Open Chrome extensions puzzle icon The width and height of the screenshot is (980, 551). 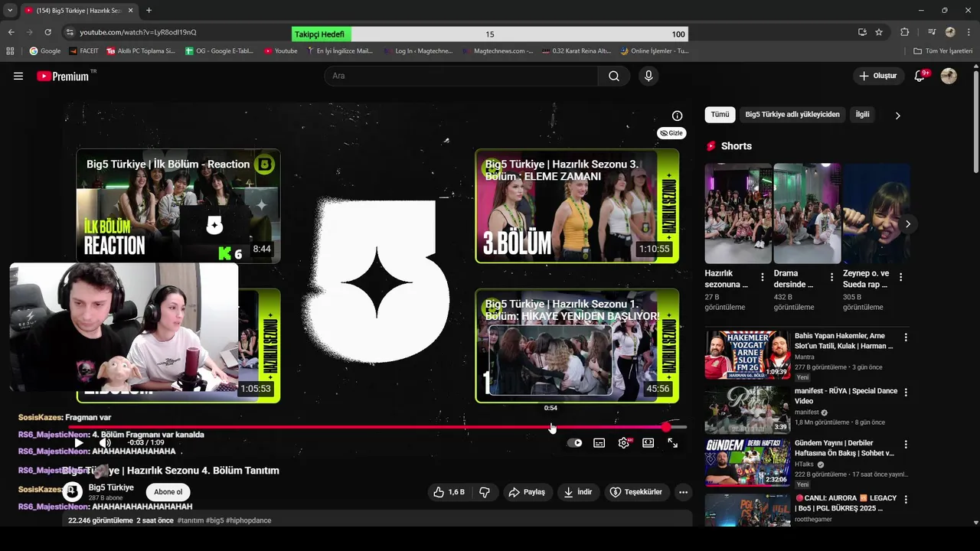(x=904, y=32)
